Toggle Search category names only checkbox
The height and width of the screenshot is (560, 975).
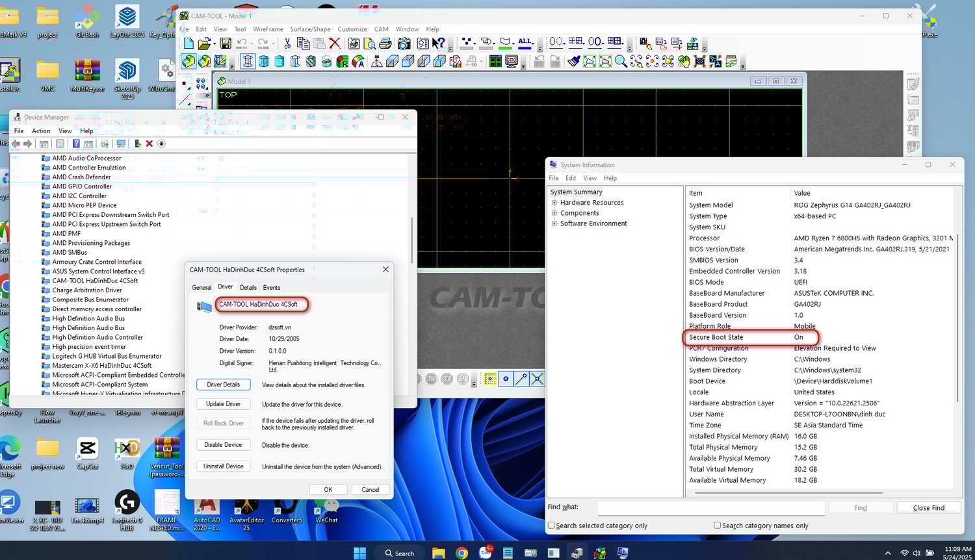[717, 526]
